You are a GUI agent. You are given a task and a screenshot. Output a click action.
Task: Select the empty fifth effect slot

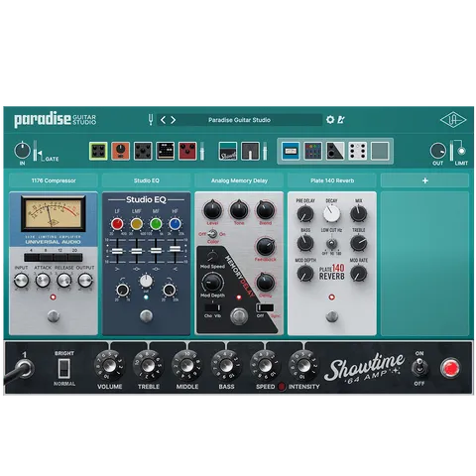pyautogui.click(x=380, y=151)
